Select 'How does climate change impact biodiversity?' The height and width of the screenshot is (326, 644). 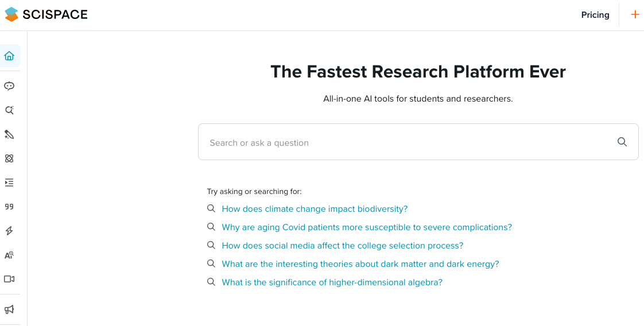point(315,209)
